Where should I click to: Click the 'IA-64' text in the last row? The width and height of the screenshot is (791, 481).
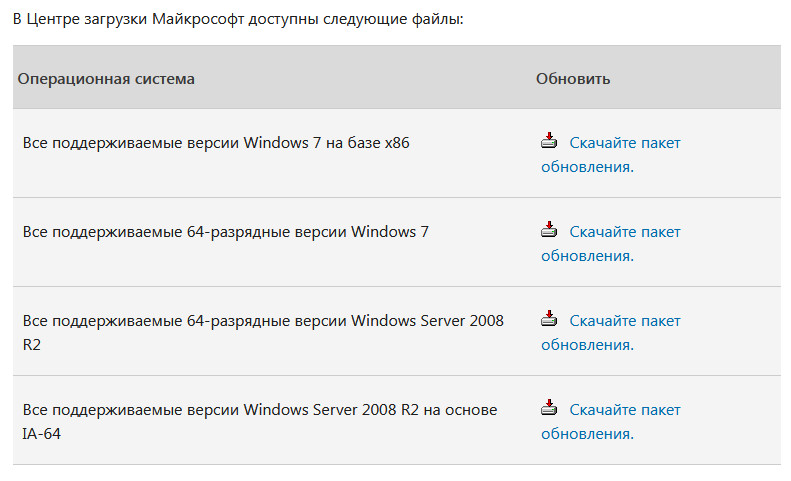point(41,434)
